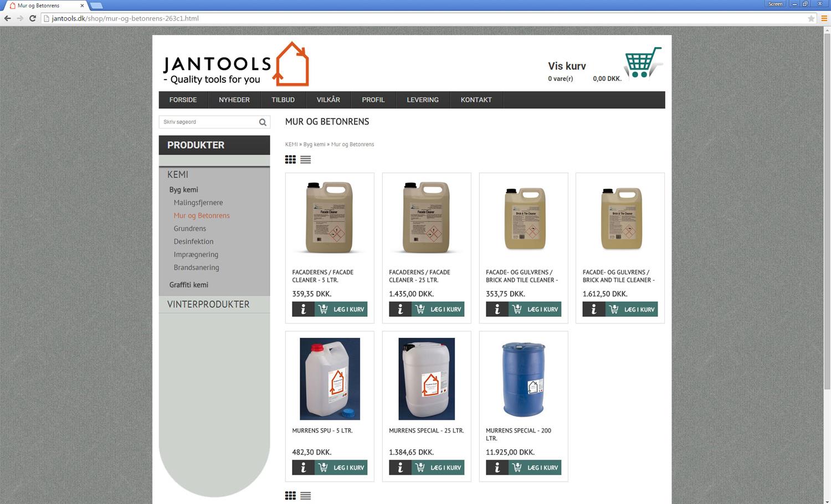Open the Chrome menu icon
The image size is (831, 504).
coord(824,18)
